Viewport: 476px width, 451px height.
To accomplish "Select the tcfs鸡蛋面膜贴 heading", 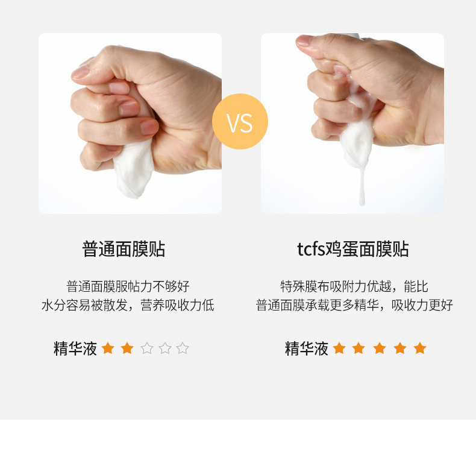I will (352, 249).
